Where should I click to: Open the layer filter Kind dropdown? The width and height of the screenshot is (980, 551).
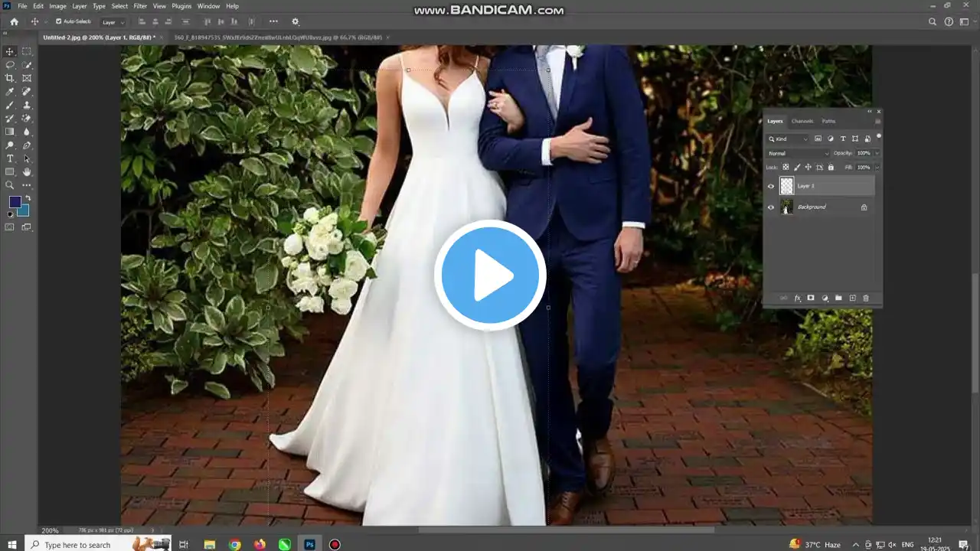pos(789,139)
